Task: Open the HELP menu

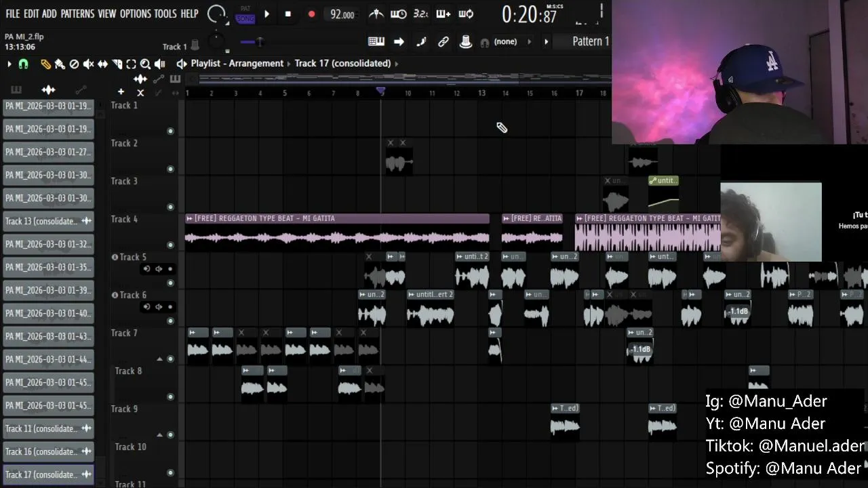Action: point(190,14)
